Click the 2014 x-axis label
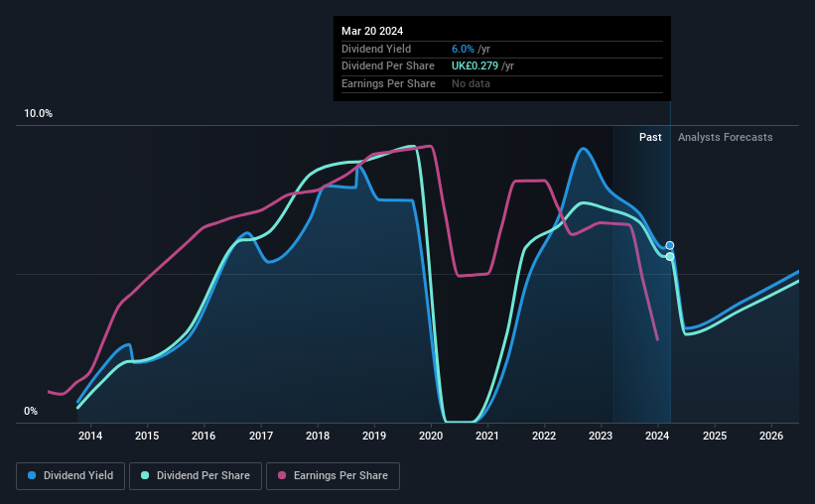The height and width of the screenshot is (504, 815). (x=90, y=436)
